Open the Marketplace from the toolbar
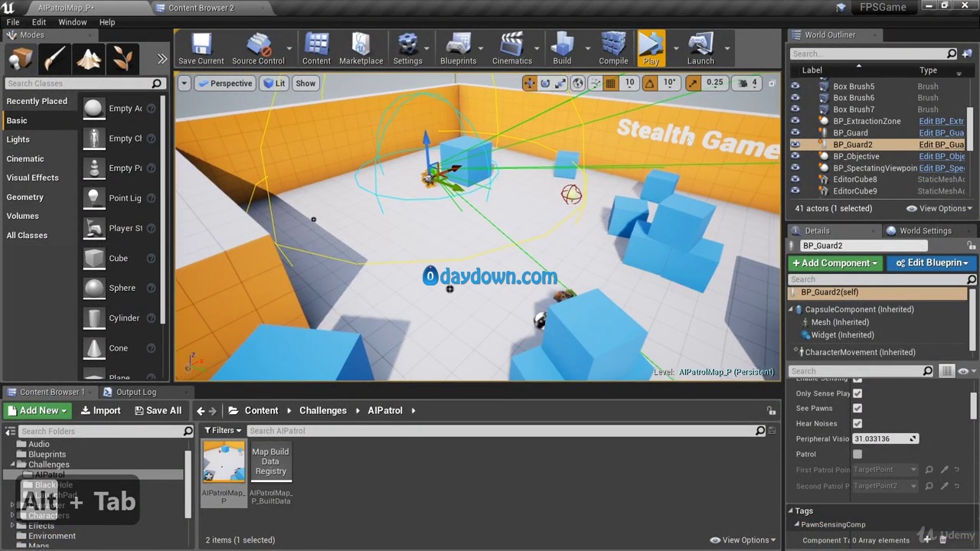 click(x=361, y=49)
